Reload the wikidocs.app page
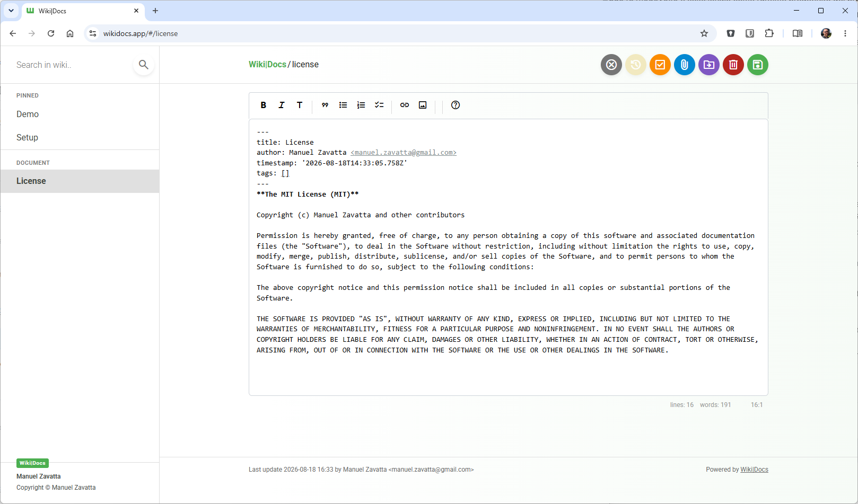 51,33
